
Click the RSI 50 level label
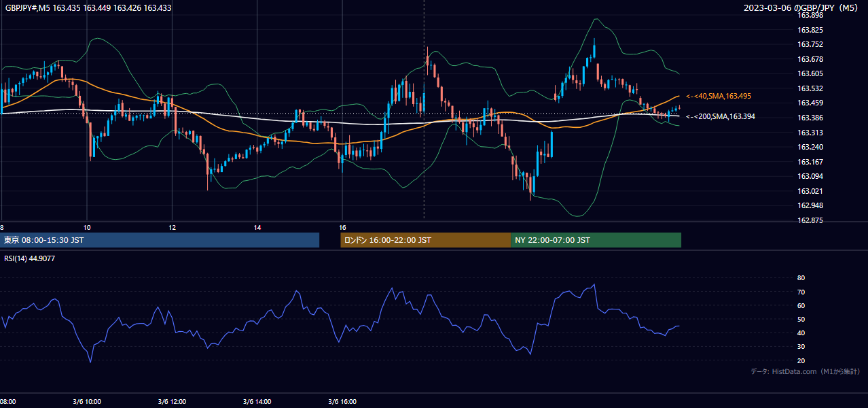[x=801, y=319]
